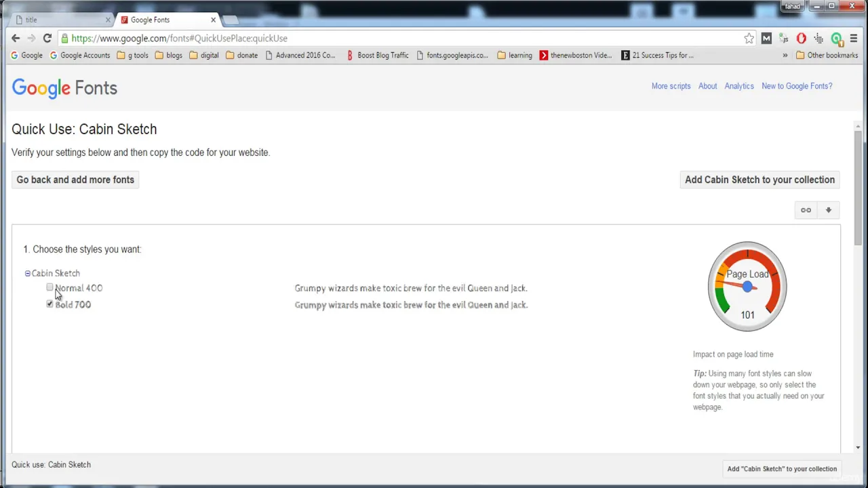Close the 'title' tab
This screenshot has width=868, height=488.
(x=107, y=20)
